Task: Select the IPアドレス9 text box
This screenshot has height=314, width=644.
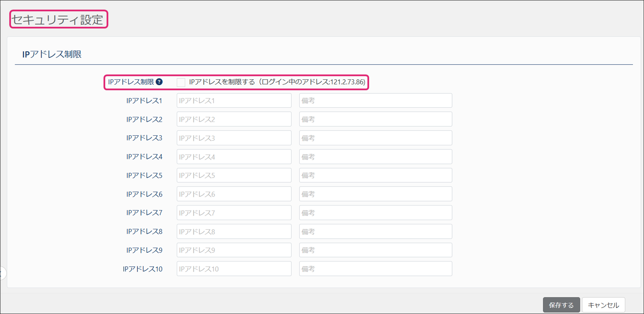Action: (234, 250)
